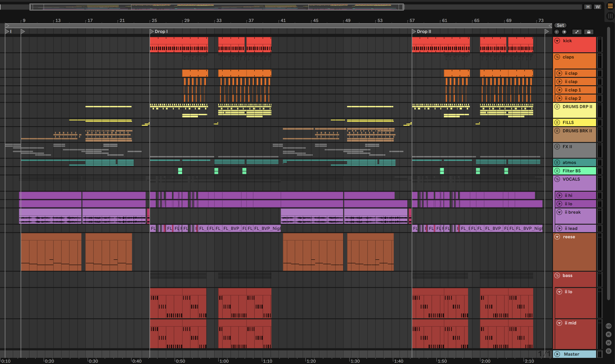Click the claps group fold icon

557,57
